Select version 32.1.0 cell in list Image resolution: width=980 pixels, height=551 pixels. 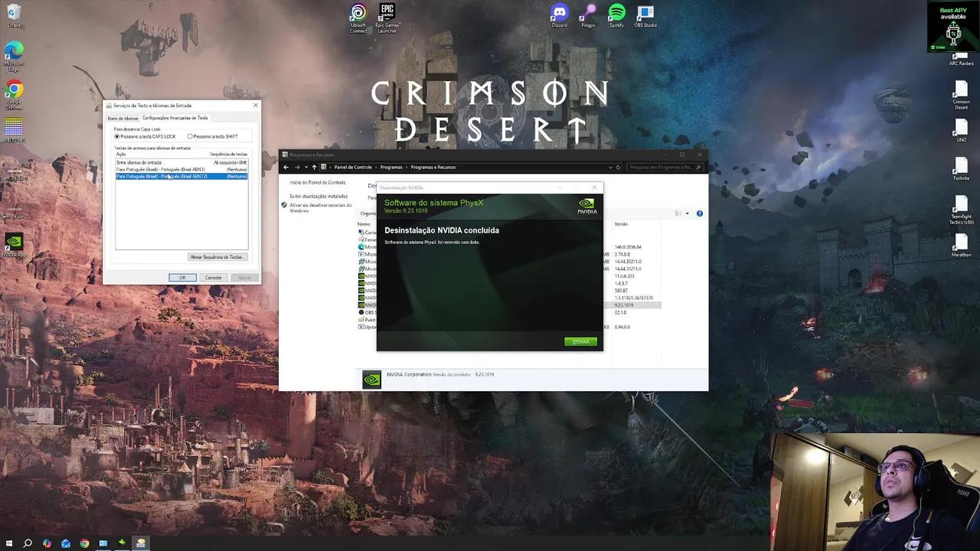[x=620, y=312]
